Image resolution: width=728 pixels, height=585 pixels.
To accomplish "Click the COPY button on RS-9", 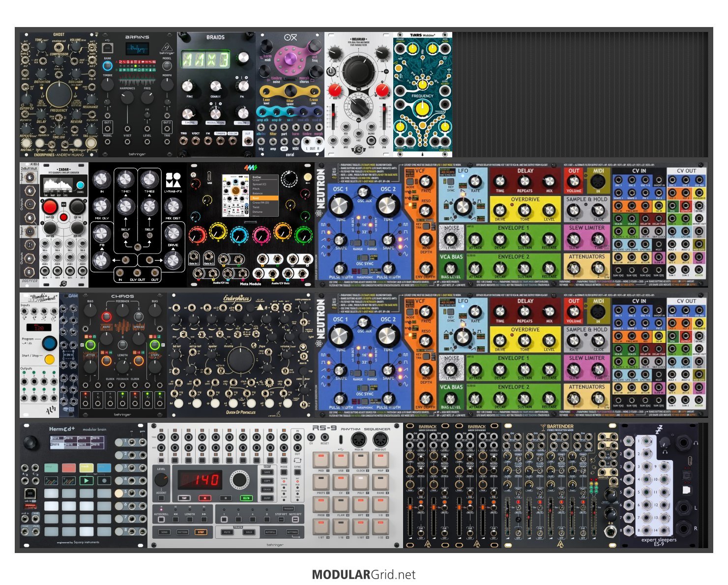I will click(x=267, y=481).
